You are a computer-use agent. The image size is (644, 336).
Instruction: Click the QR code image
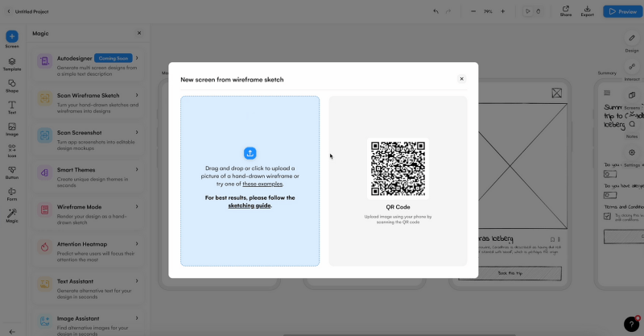coord(398,168)
